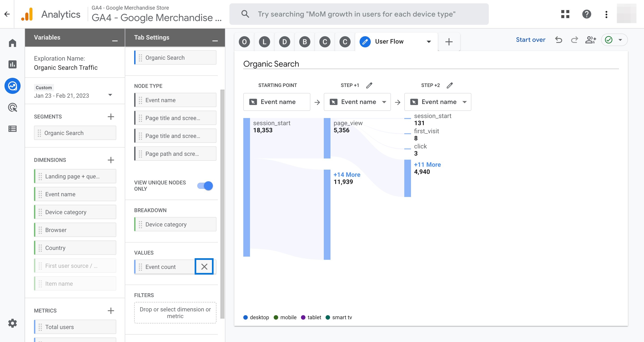Open the User Flow tab dropdown arrow
The height and width of the screenshot is (342, 644).
[429, 42]
